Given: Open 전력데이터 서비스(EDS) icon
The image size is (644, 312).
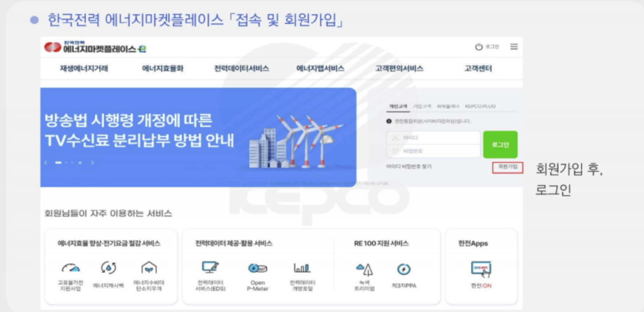Looking at the screenshot, I should (x=211, y=276).
